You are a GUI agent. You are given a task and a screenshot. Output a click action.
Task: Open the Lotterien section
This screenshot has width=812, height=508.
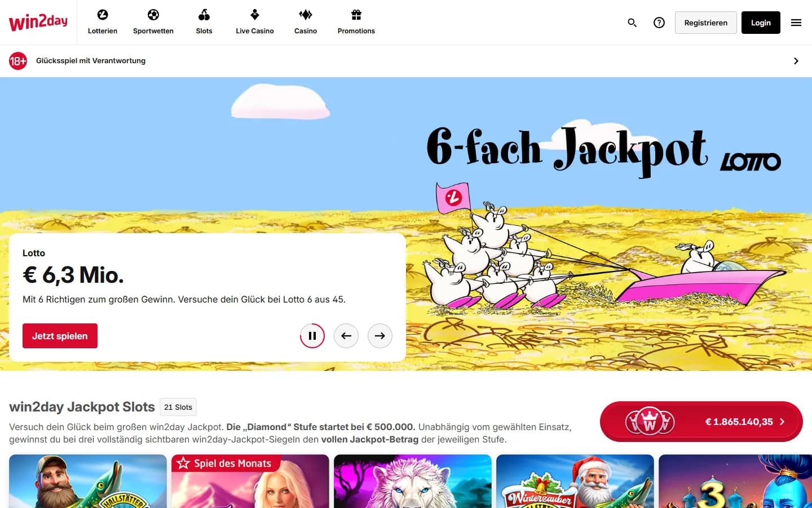(103, 23)
